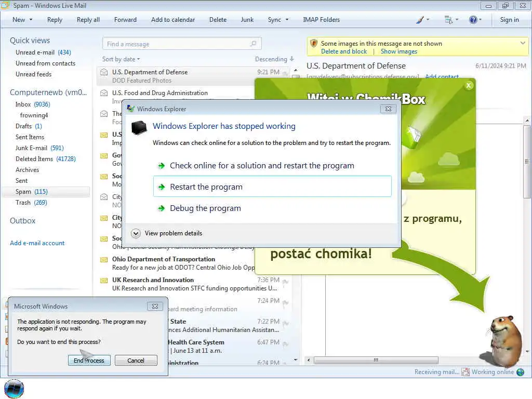Click the Add contact link

[442, 76]
